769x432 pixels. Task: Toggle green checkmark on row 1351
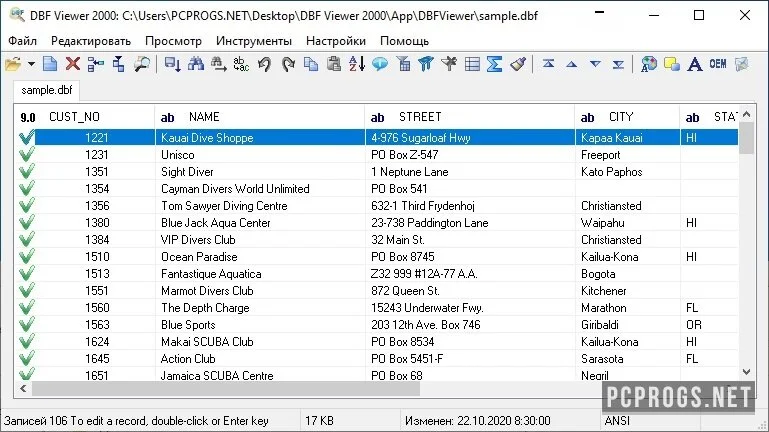coord(26,172)
